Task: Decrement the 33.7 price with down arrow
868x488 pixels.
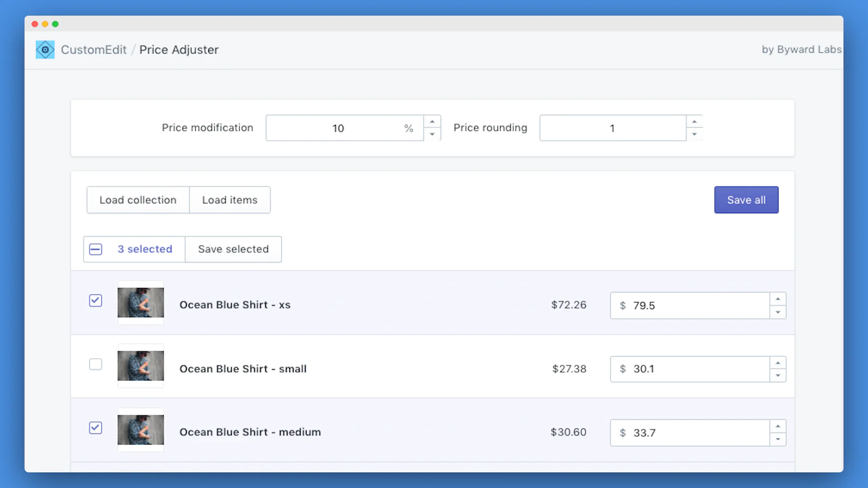Action: (x=778, y=439)
